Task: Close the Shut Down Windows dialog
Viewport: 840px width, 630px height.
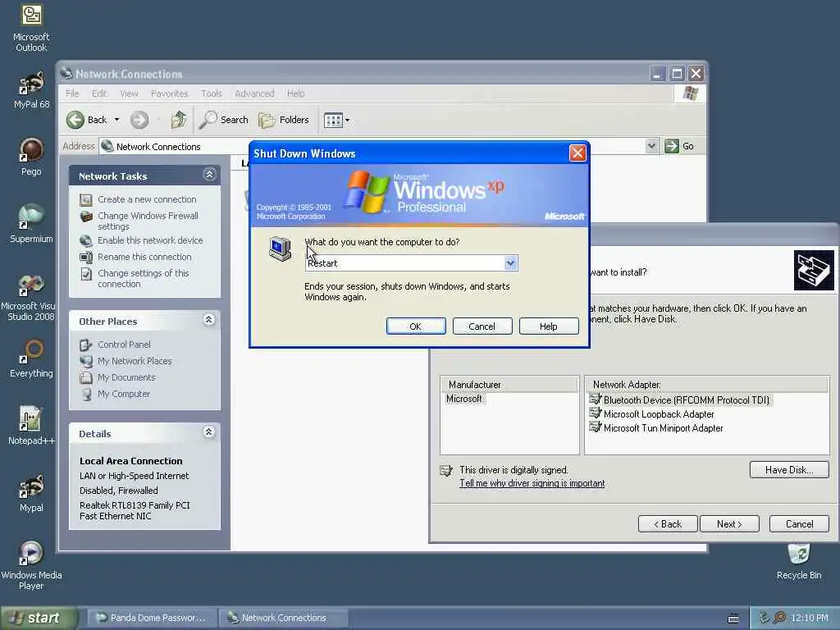Action: tap(577, 153)
